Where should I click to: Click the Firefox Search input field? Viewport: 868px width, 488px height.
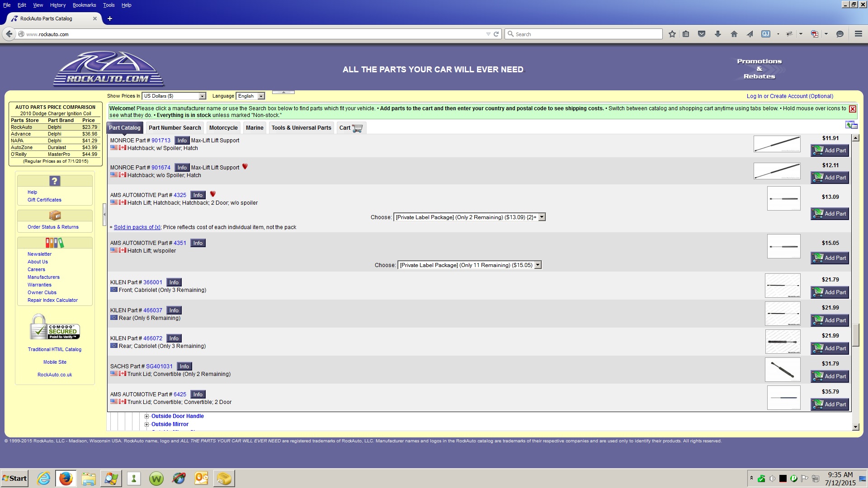pos(583,34)
